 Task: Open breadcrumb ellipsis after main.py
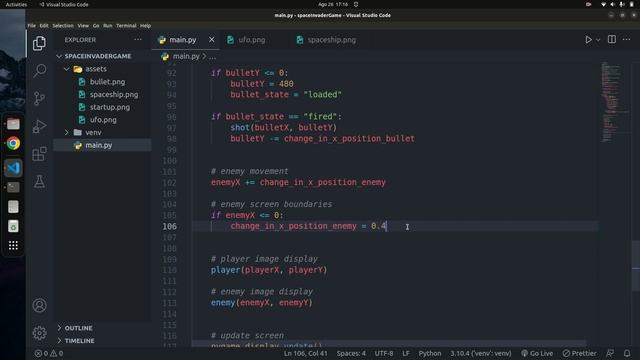pos(212,56)
